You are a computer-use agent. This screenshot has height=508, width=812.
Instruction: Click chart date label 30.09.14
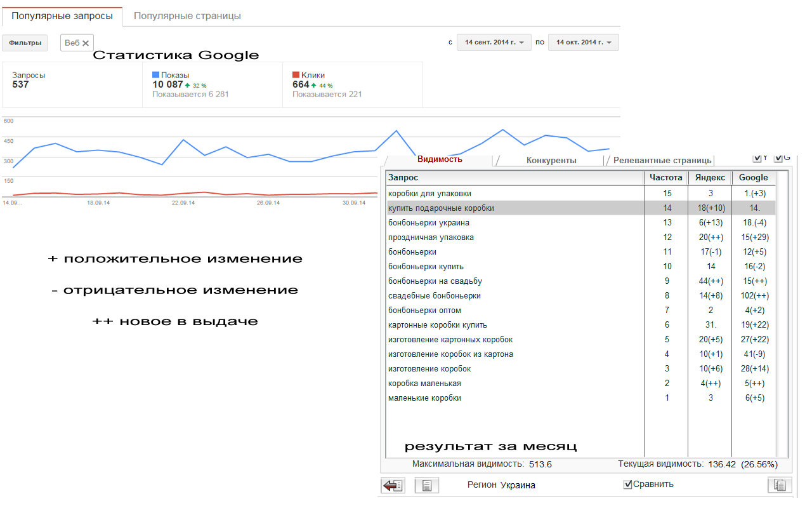point(354,203)
